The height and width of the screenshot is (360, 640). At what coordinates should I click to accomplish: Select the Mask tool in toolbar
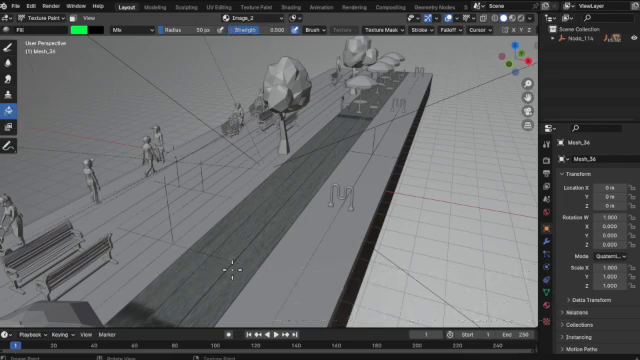coord(8,127)
